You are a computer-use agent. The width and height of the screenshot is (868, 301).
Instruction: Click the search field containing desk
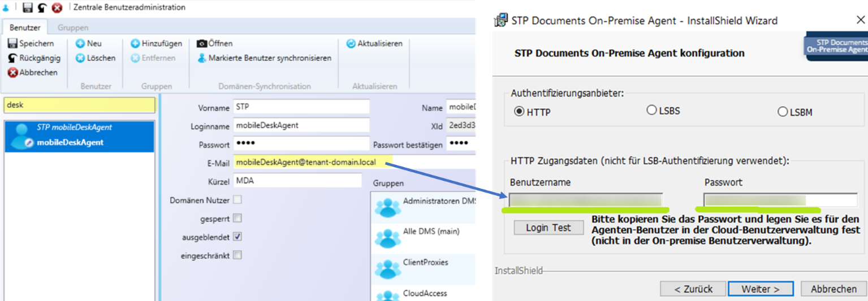point(79,105)
